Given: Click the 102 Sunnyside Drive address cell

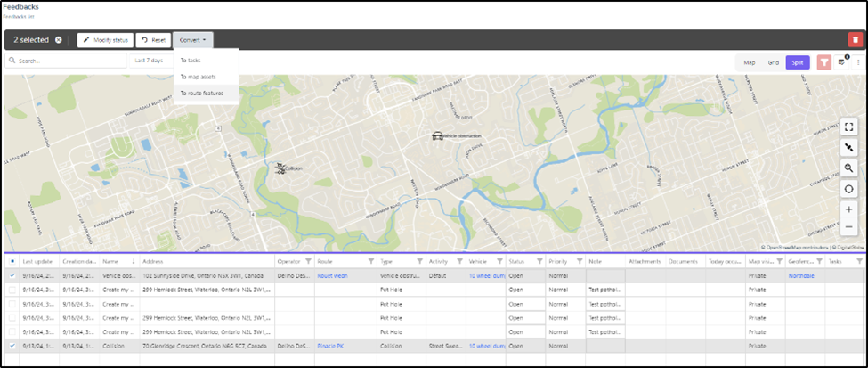Looking at the screenshot, I should pos(207,275).
